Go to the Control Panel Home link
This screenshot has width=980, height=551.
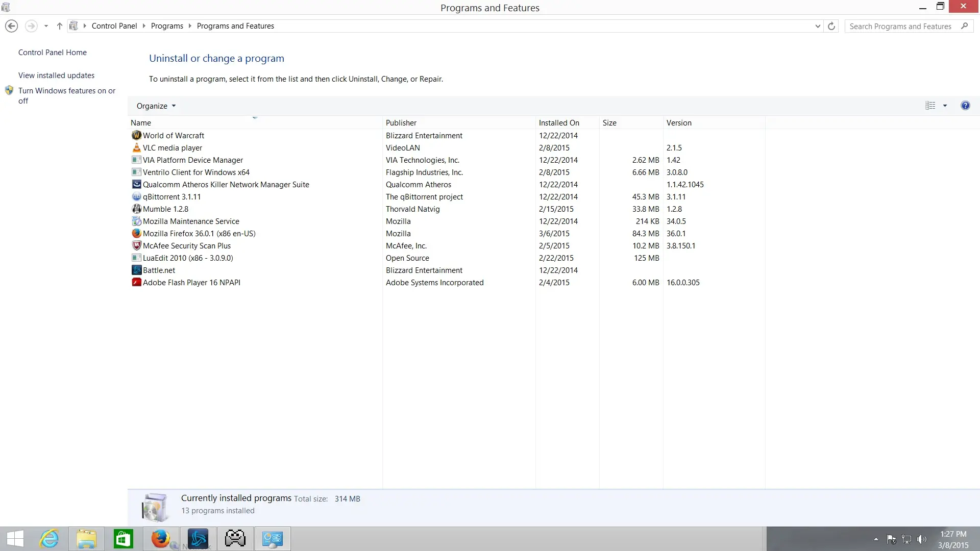pos(53,53)
